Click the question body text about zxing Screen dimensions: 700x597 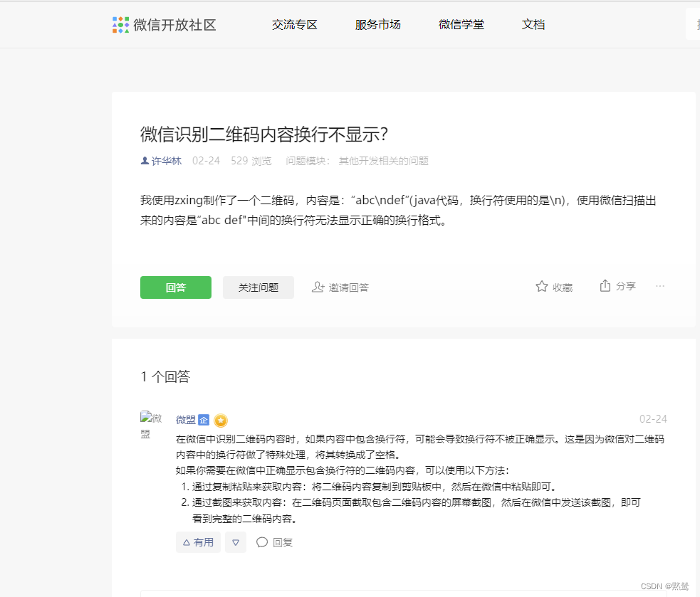pyautogui.click(x=398, y=210)
